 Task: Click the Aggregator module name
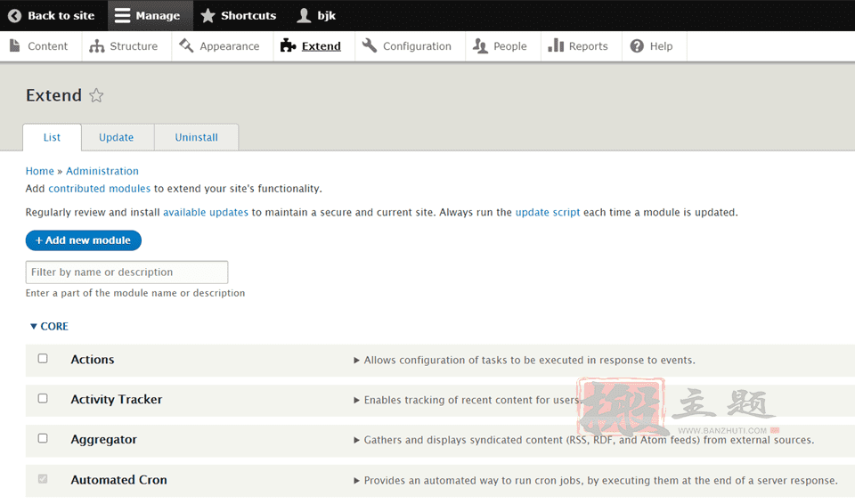pyautogui.click(x=103, y=440)
